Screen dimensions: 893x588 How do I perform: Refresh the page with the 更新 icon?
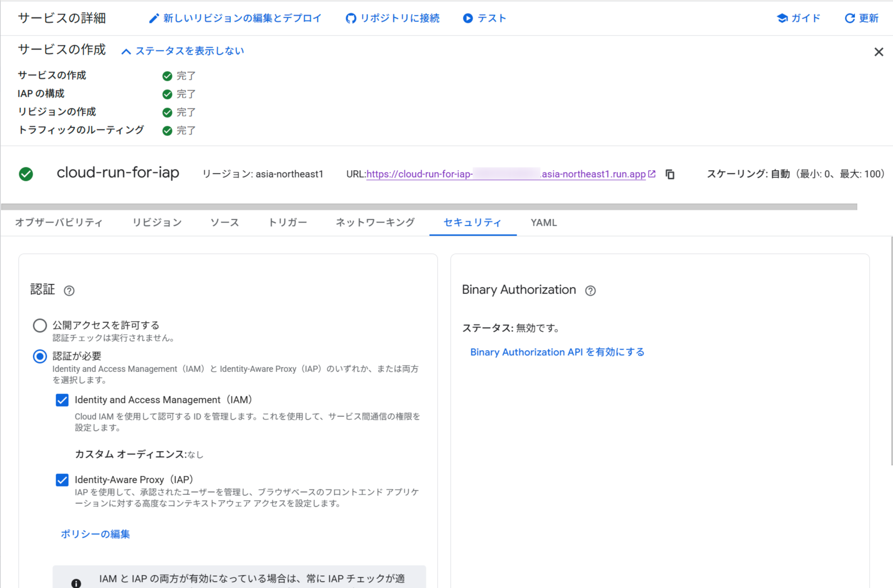pyautogui.click(x=850, y=18)
